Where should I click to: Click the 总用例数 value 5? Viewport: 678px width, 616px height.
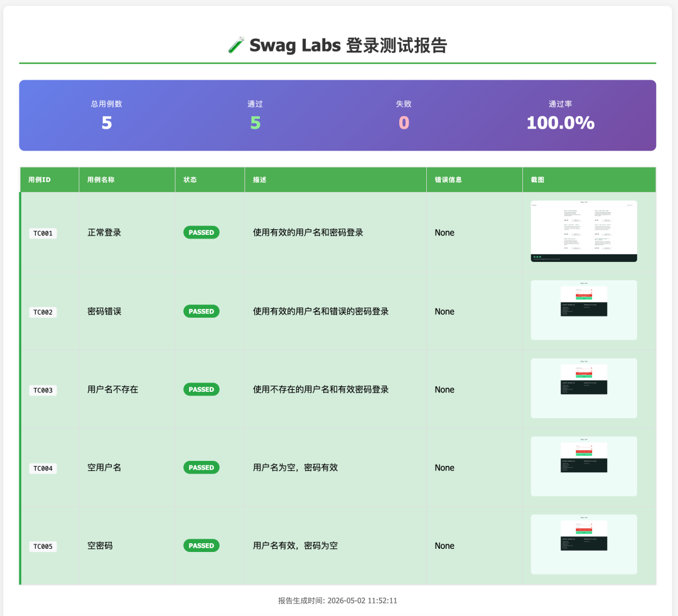[107, 123]
